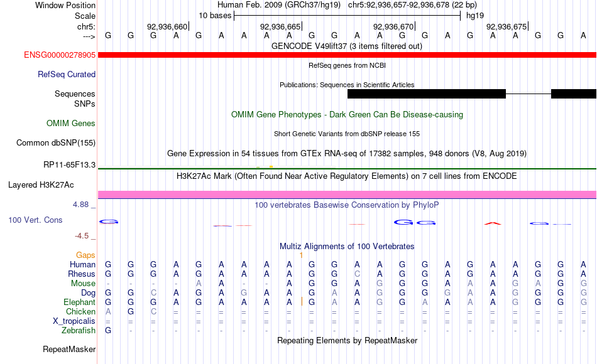Click the short black Publications block at right edge
This screenshot has width=597, height=364.
[x=574, y=94]
